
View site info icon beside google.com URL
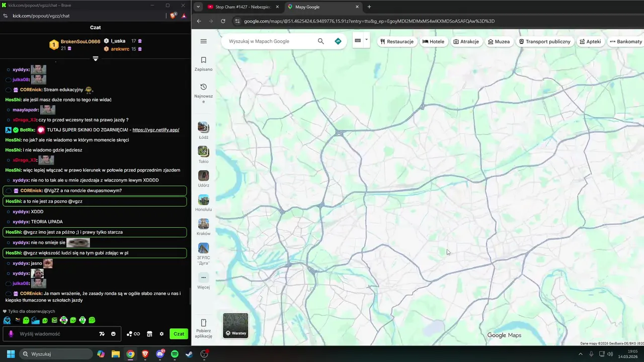[237, 21]
